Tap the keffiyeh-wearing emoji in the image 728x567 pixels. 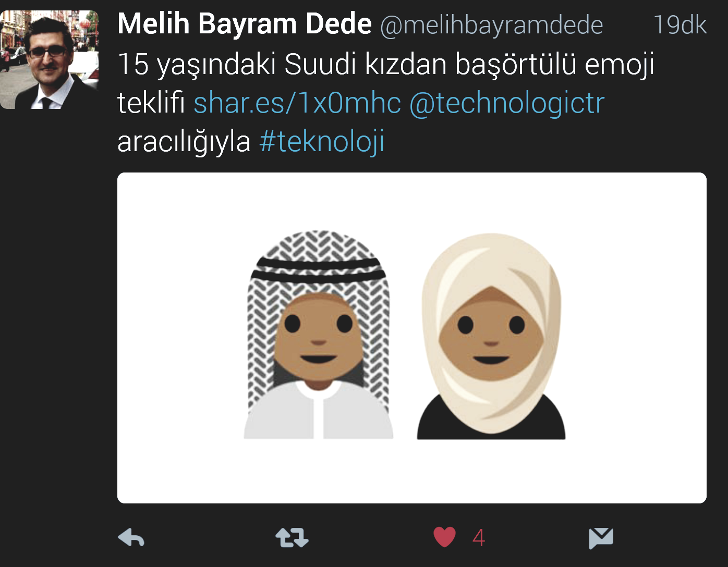318,334
